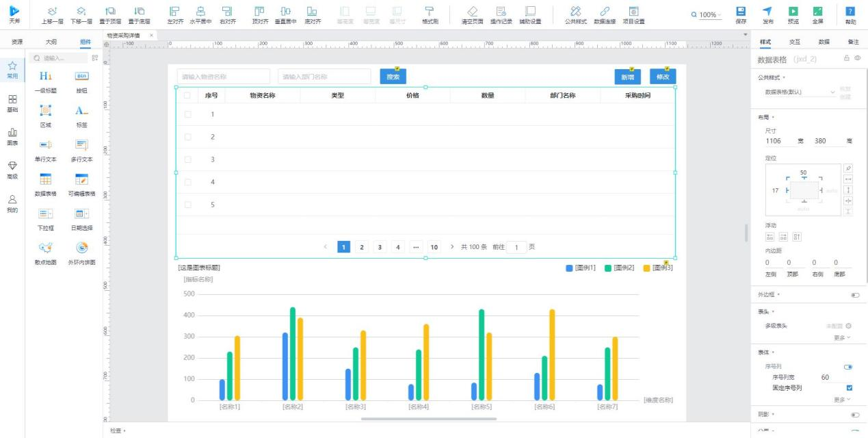Open the 公共样式 数据表格(默认) dropdown

[x=800, y=92]
